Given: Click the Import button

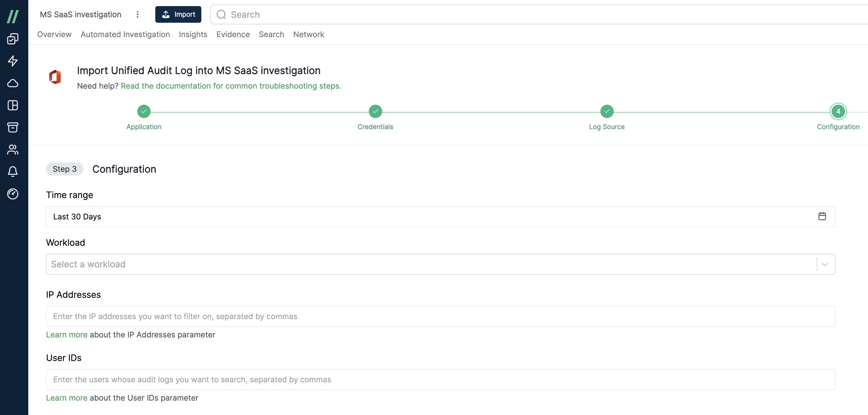Looking at the screenshot, I should [x=178, y=14].
